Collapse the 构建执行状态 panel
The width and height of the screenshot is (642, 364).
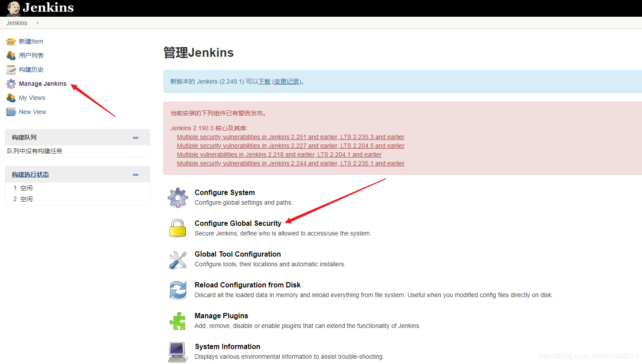(x=136, y=175)
